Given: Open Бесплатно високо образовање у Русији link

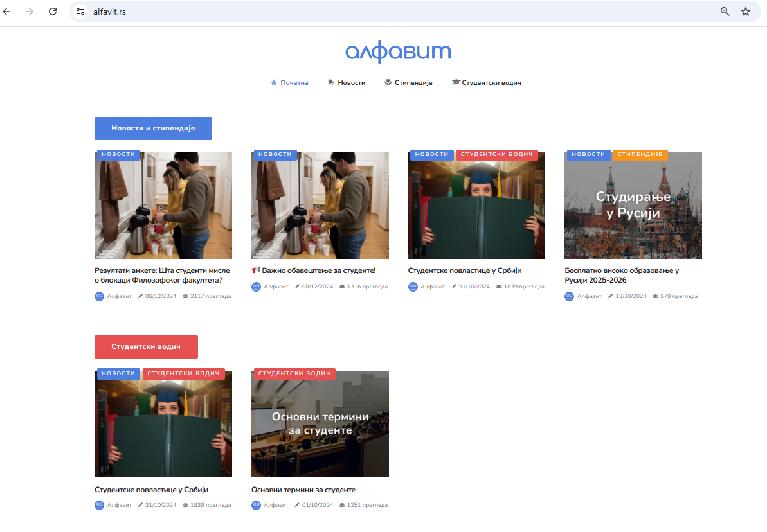Looking at the screenshot, I should [x=622, y=275].
